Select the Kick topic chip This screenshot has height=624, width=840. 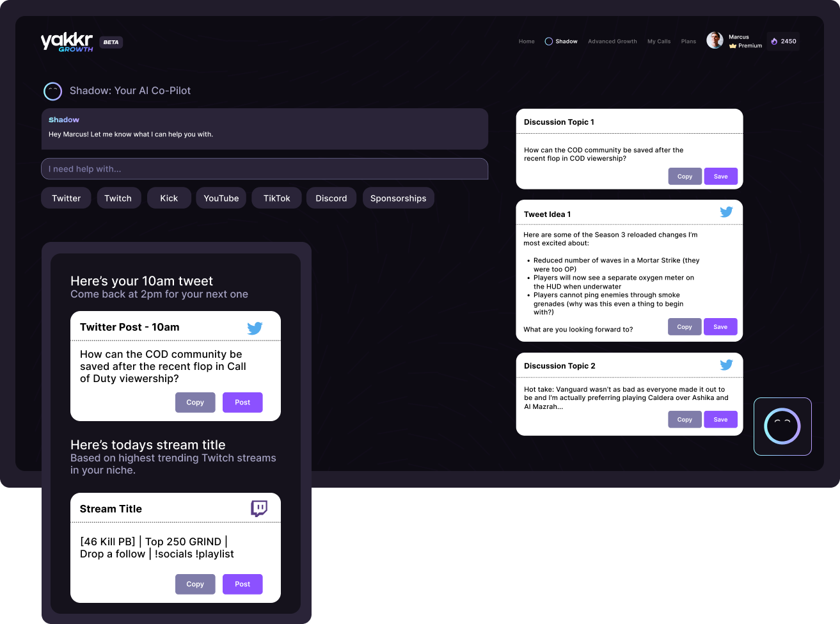tap(169, 198)
